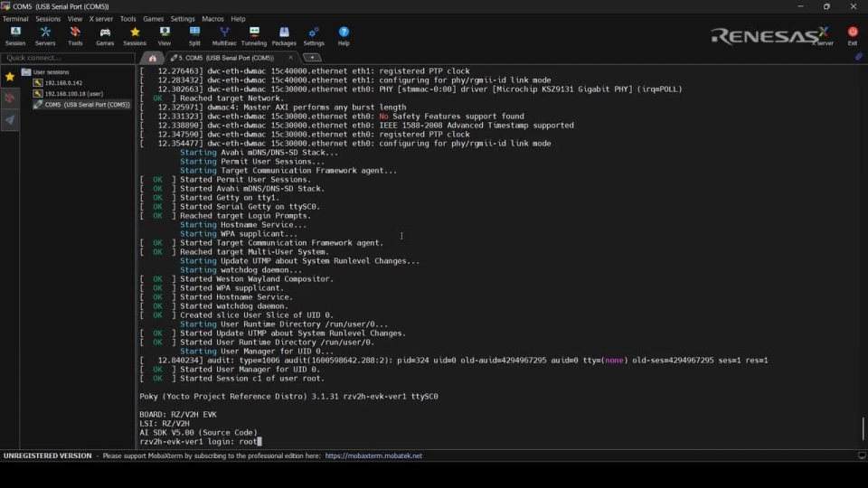868x488 pixels.
Task: Click the paperclip icon at top right
Action: click(x=859, y=56)
